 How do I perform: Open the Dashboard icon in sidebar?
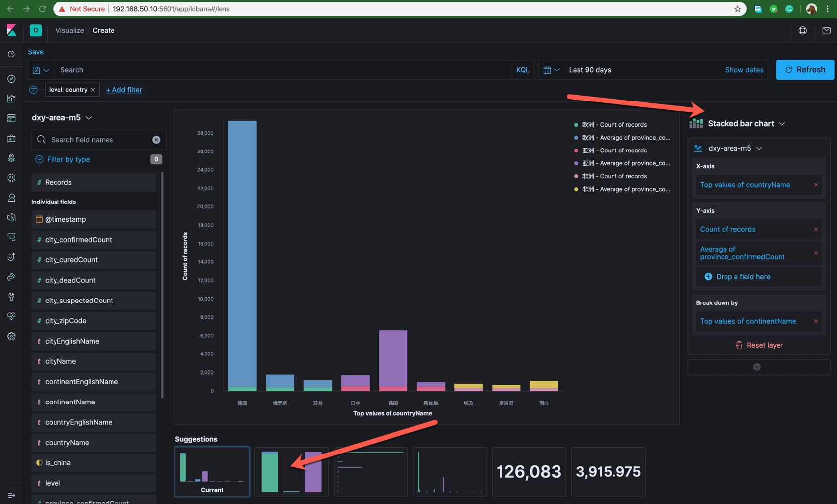pyautogui.click(x=11, y=118)
